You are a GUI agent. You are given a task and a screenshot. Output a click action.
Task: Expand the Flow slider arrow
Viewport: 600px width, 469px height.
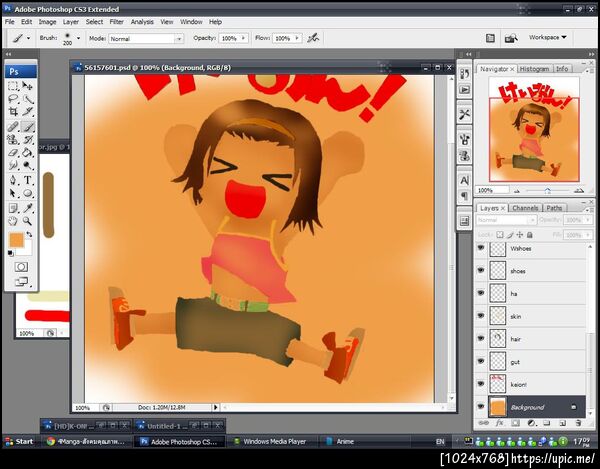pos(297,38)
